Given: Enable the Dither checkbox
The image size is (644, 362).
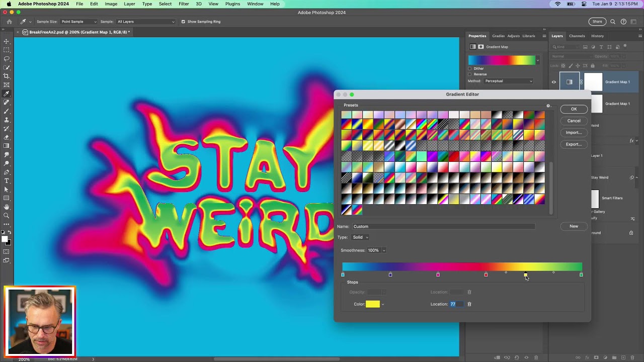Looking at the screenshot, I should coord(470,68).
